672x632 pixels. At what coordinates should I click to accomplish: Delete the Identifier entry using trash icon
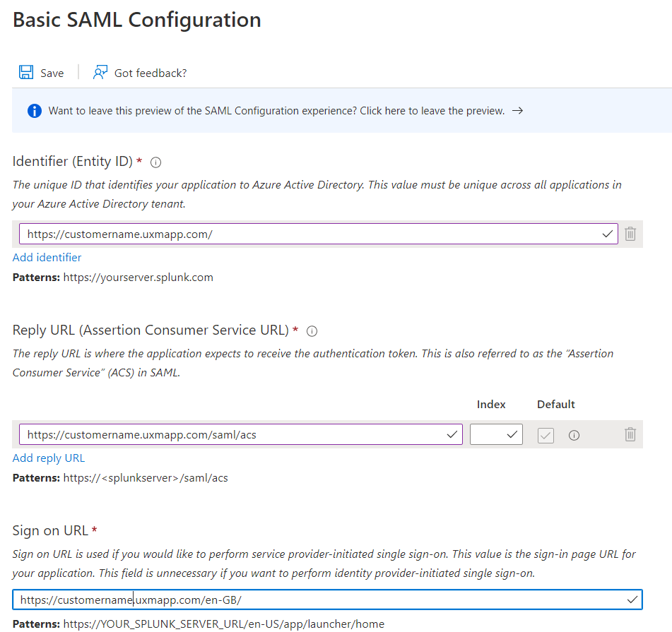pyautogui.click(x=630, y=234)
